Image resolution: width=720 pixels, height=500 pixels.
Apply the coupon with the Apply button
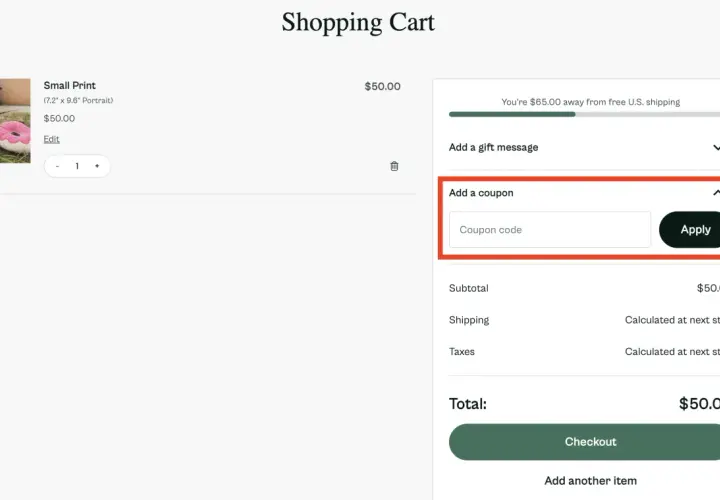pyautogui.click(x=690, y=230)
